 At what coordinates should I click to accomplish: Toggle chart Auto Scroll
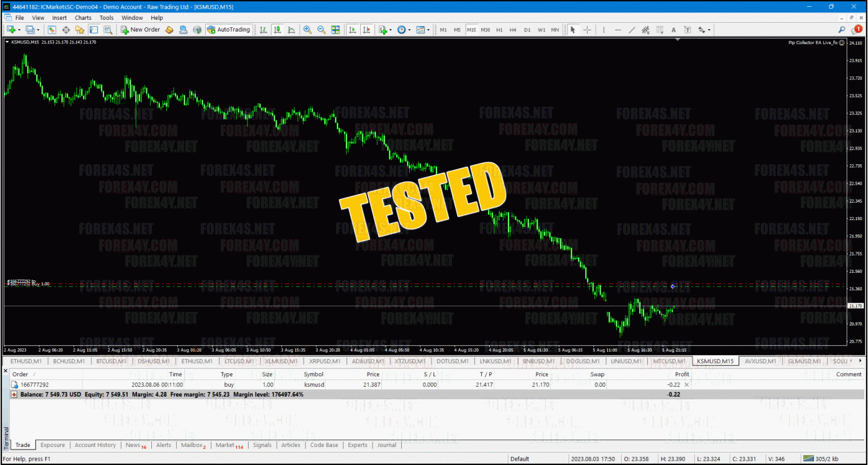(x=352, y=30)
